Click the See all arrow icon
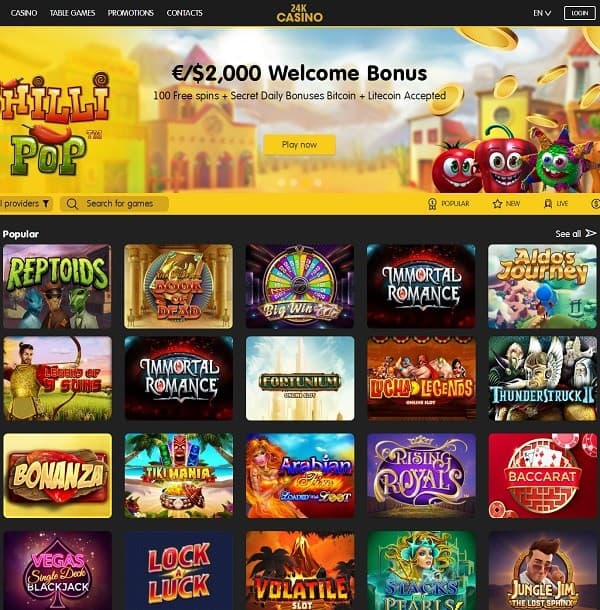This screenshot has width=600, height=610. tap(591, 233)
